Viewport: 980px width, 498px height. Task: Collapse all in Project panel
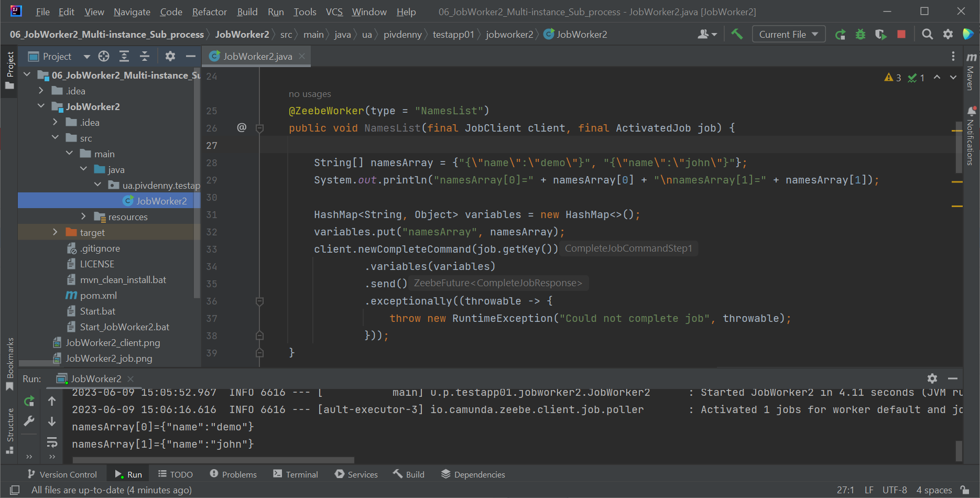[x=145, y=56]
